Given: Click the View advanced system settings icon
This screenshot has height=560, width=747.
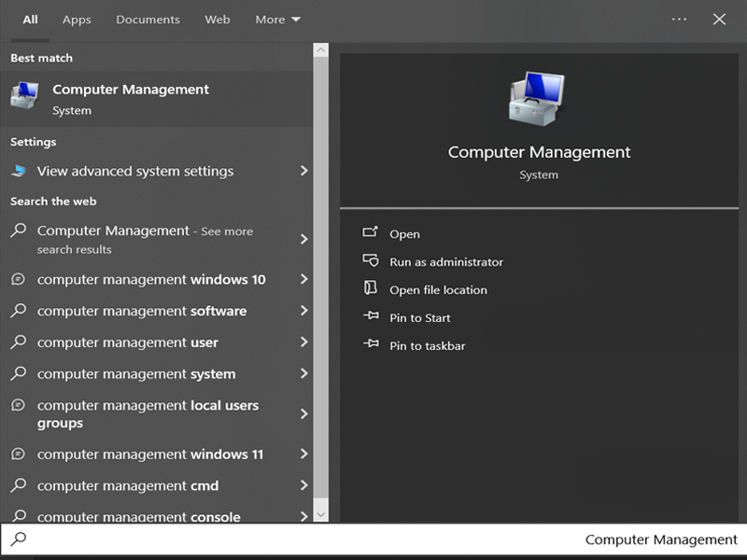Looking at the screenshot, I should [x=19, y=171].
